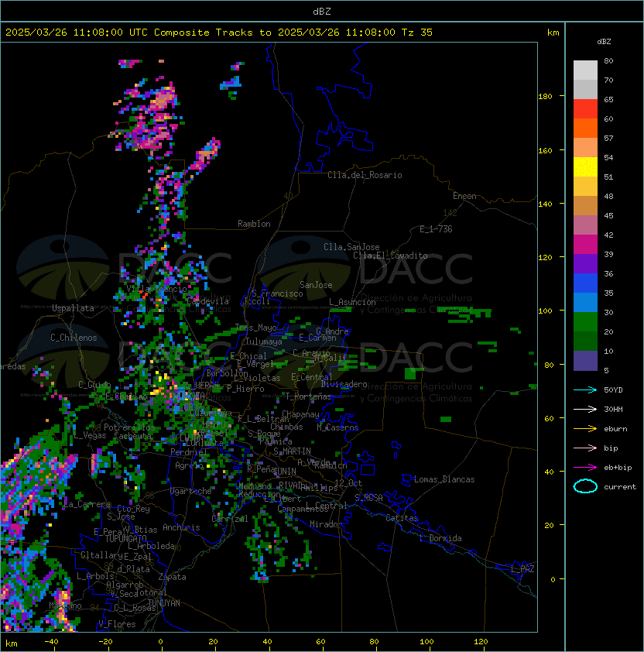This screenshot has height=652, width=644.
Task: Click the cyan 50YD arrow in legend
Action: click(585, 389)
